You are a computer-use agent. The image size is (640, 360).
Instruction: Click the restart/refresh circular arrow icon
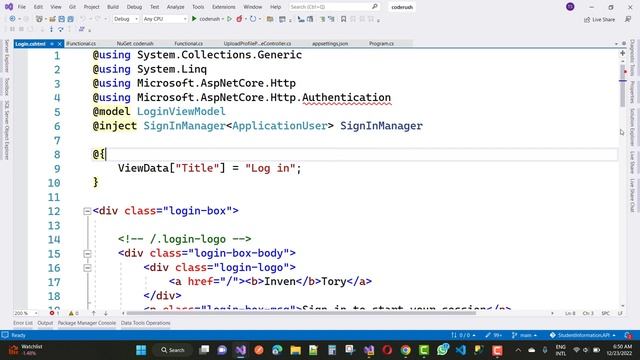[x=253, y=19]
